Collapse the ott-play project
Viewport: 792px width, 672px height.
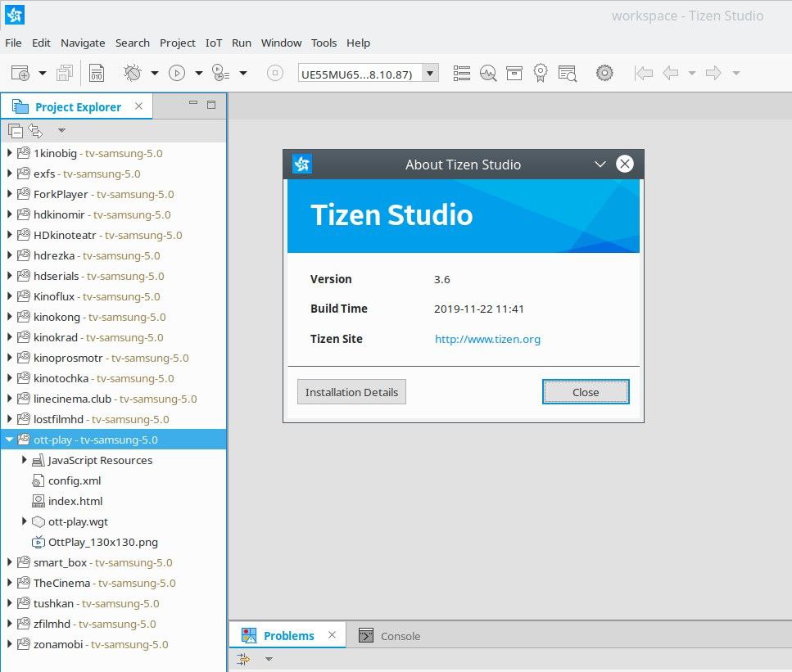pyautogui.click(x=10, y=440)
